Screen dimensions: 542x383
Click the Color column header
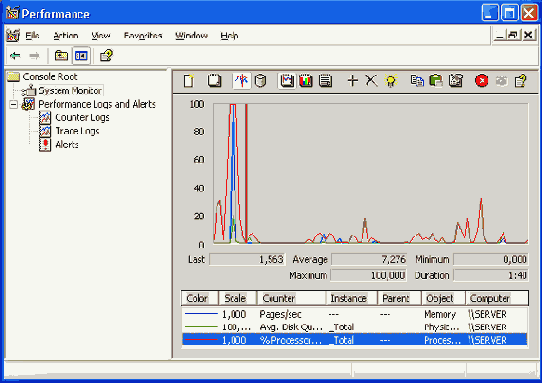point(200,298)
